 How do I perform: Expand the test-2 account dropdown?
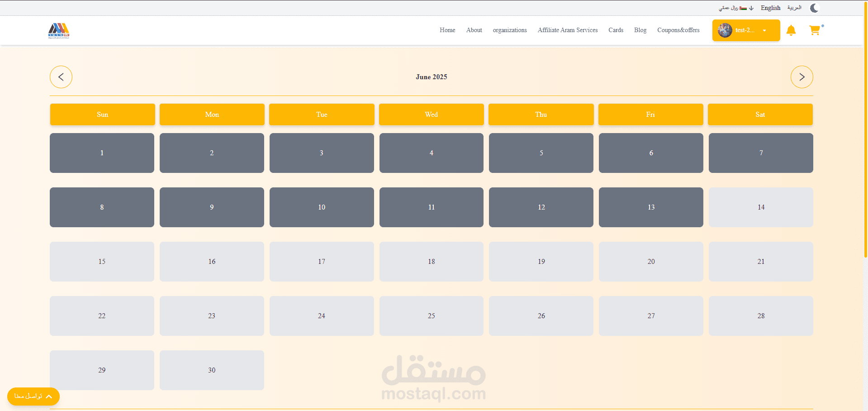(x=746, y=30)
